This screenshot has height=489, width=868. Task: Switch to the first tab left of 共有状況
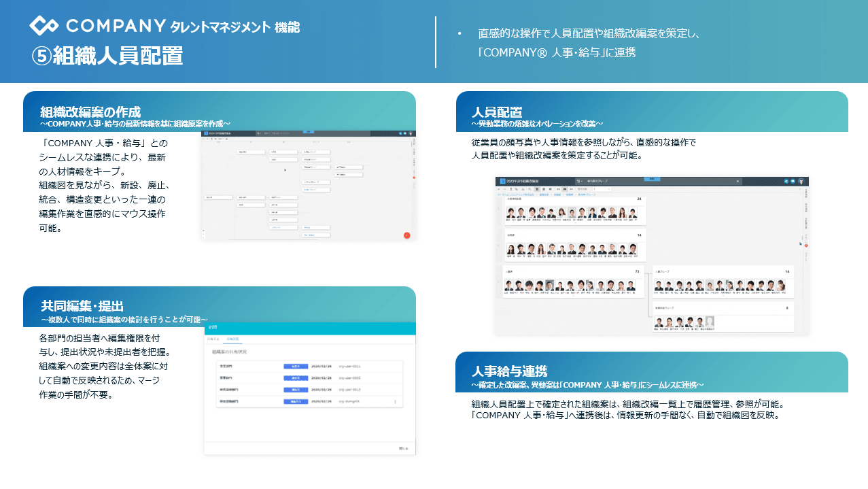[214, 339]
